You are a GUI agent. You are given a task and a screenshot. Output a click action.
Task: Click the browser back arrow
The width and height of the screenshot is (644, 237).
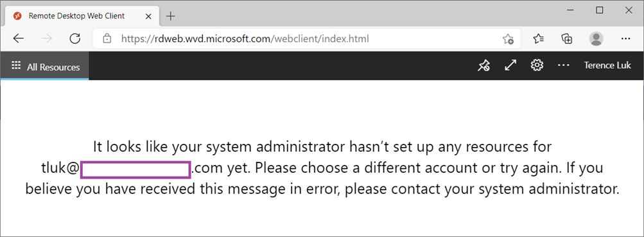click(x=19, y=39)
